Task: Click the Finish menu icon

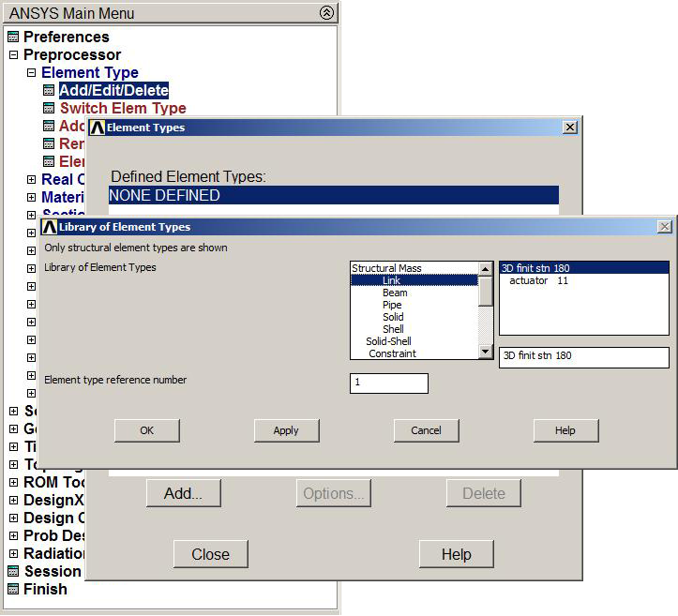Action: (13, 590)
